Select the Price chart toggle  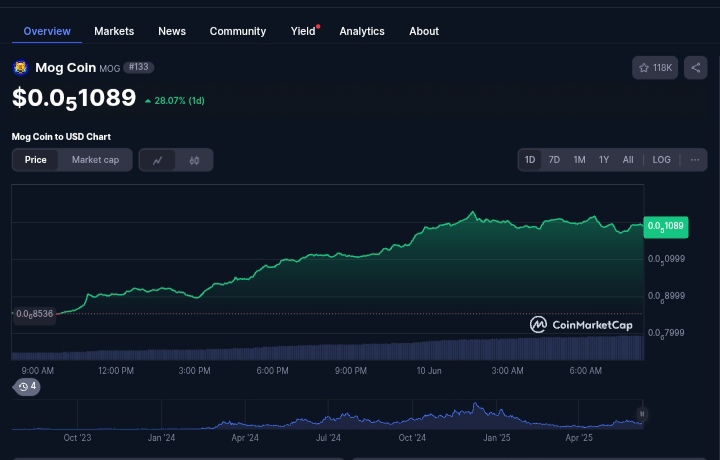tap(36, 160)
